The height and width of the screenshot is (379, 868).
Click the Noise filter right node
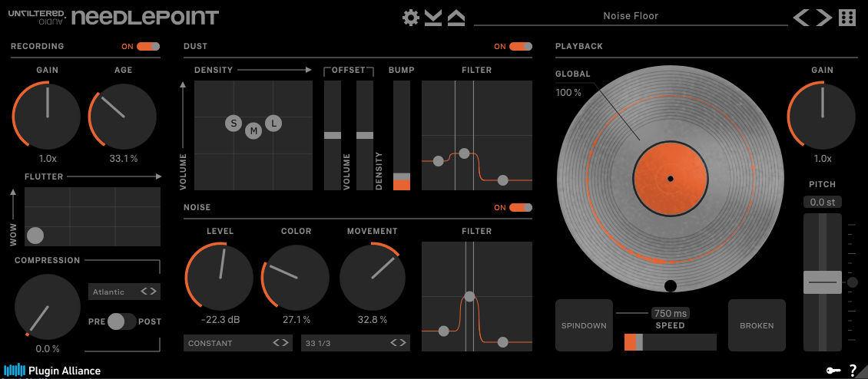tap(502, 342)
